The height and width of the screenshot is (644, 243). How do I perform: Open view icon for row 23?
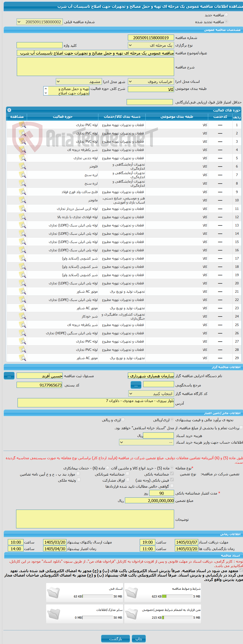[x=22, y=308]
